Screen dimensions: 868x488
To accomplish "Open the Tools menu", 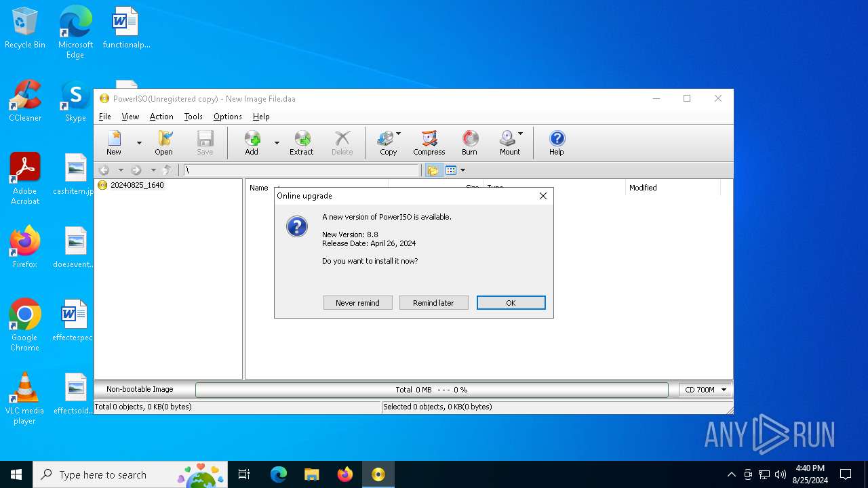I will pos(193,117).
